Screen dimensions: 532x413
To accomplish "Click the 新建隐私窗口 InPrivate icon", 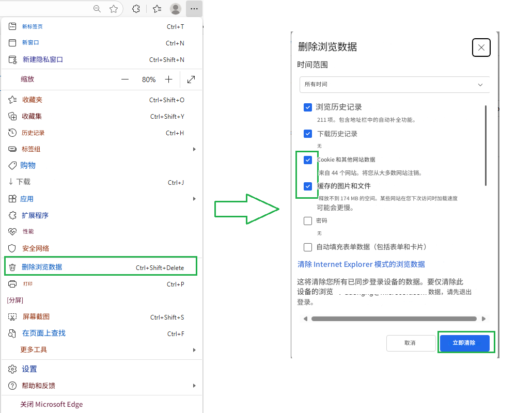I will pos(12,60).
